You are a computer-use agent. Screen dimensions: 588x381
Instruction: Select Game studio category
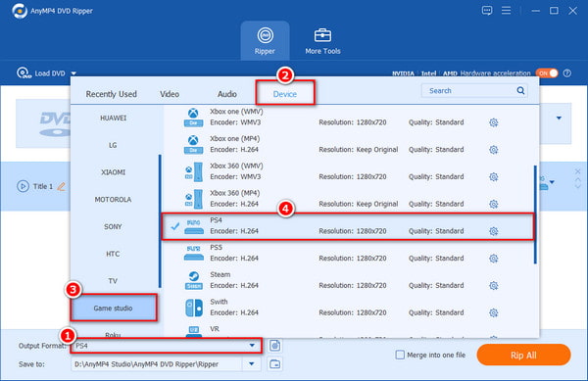[x=114, y=308]
